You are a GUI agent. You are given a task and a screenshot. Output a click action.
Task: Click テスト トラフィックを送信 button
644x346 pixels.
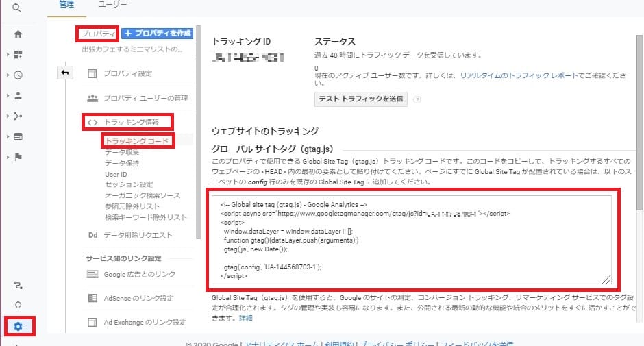pos(361,99)
